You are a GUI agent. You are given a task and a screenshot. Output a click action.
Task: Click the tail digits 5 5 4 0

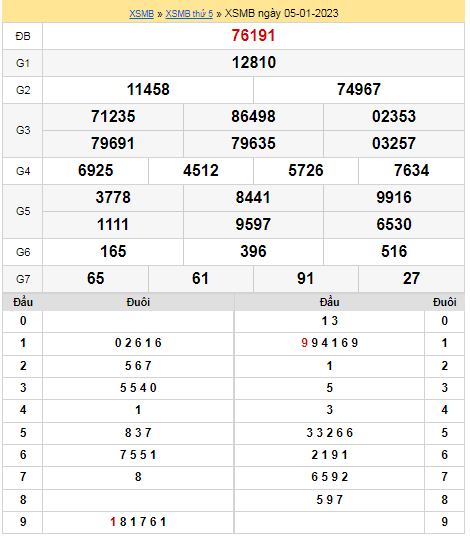point(138,388)
